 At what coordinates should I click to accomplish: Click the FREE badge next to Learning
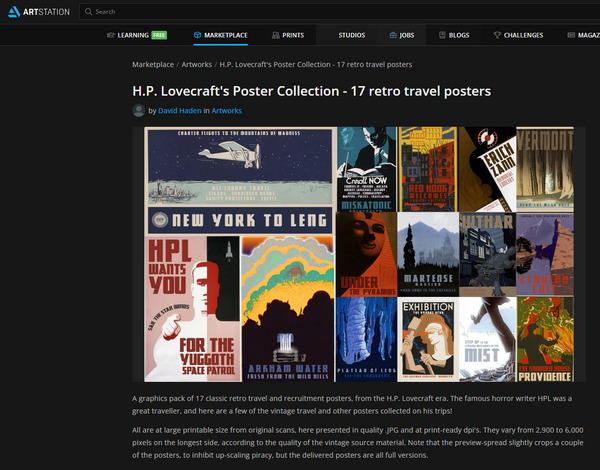tap(159, 35)
